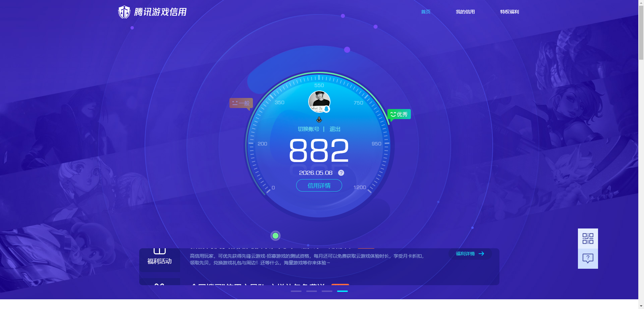Screen dimensions: 644x309
Task: Open 福利详情 arrow link
Action: (470, 254)
